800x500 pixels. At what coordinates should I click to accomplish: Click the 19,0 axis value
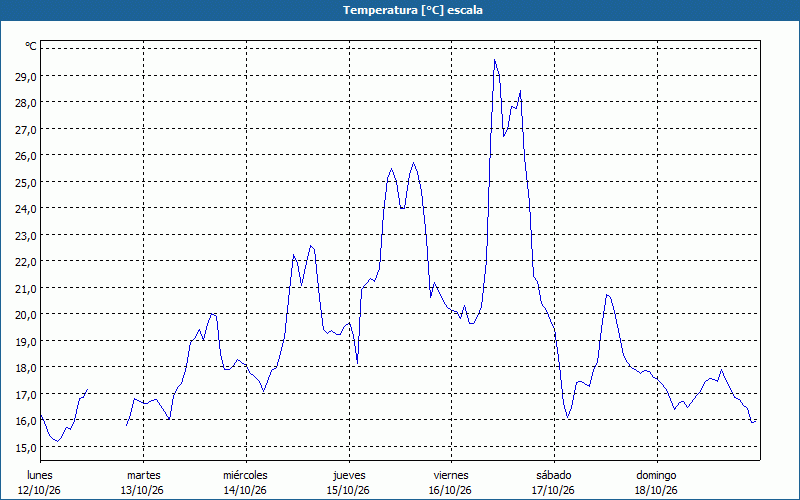(x=26, y=342)
